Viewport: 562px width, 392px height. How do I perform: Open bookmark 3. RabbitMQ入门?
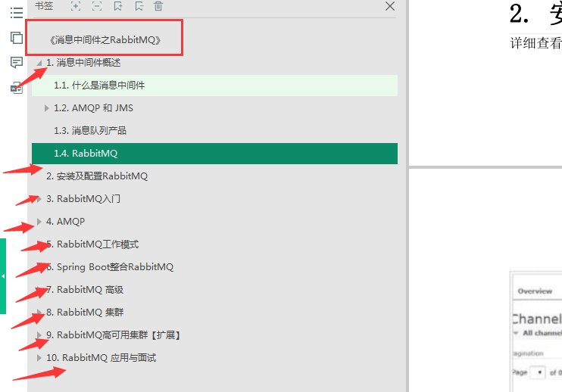click(83, 199)
